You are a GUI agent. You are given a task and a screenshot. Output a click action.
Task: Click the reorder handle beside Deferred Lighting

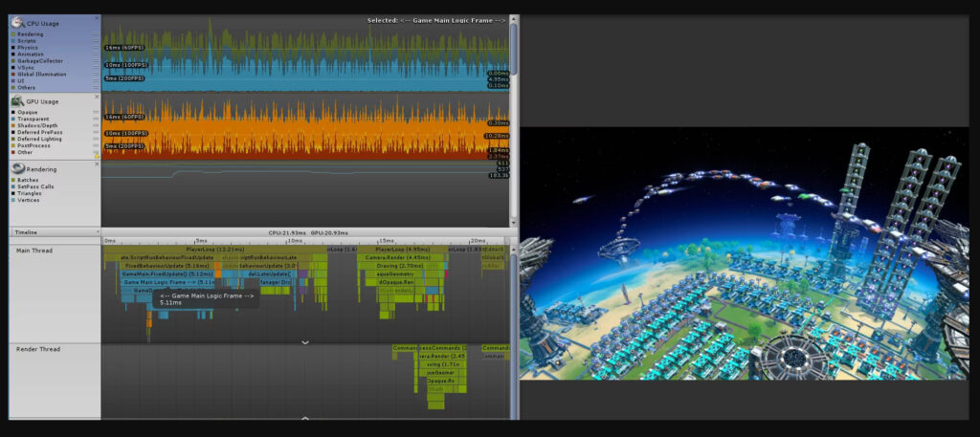96,139
